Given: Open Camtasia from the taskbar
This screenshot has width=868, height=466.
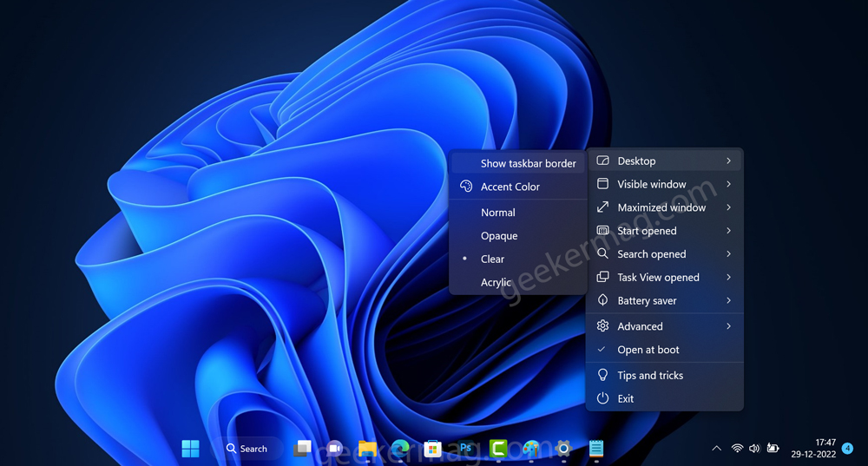Looking at the screenshot, I should click(x=498, y=449).
